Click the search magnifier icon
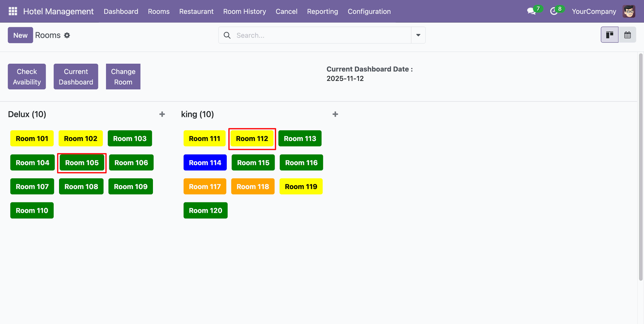 (227, 35)
